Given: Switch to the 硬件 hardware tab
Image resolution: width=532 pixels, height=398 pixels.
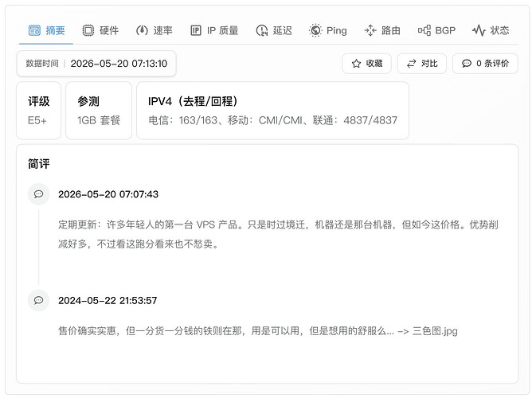Looking at the screenshot, I should click(100, 30).
